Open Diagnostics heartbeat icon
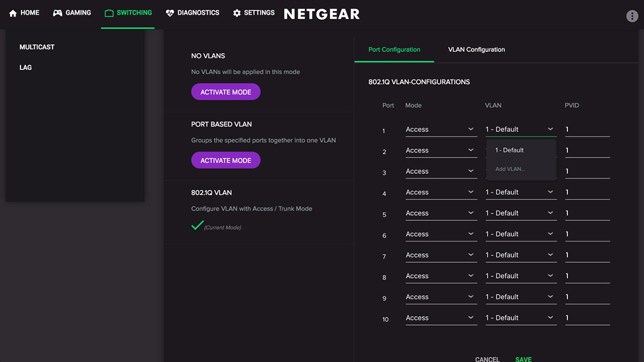The width and height of the screenshot is (644, 362). [x=170, y=13]
